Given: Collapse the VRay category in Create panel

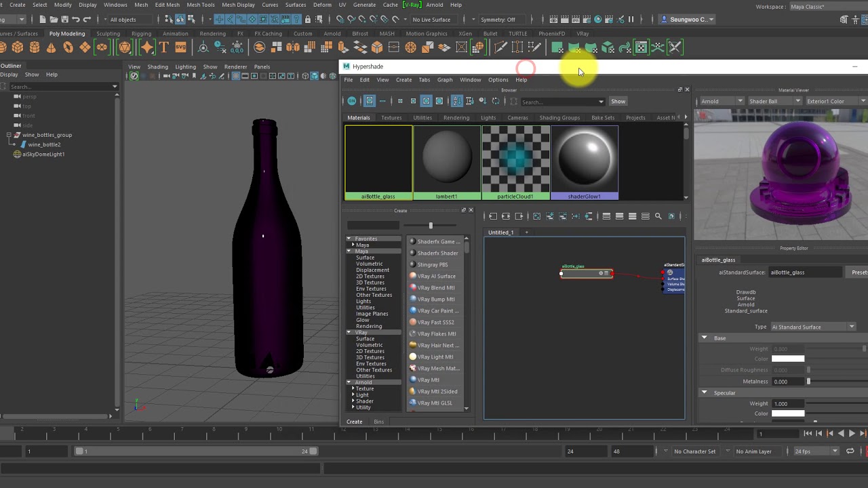Looking at the screenshot, I should pyautogui.click(x=349, y=333).
